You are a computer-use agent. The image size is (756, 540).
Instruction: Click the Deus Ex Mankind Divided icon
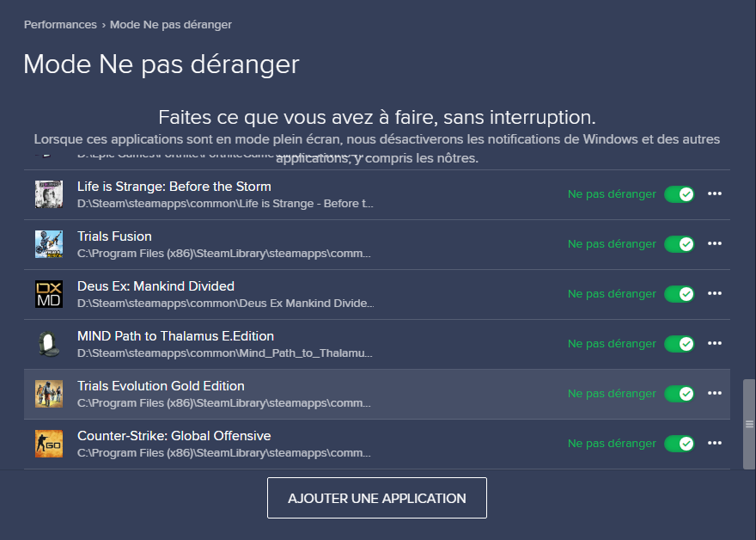(49, 294)
